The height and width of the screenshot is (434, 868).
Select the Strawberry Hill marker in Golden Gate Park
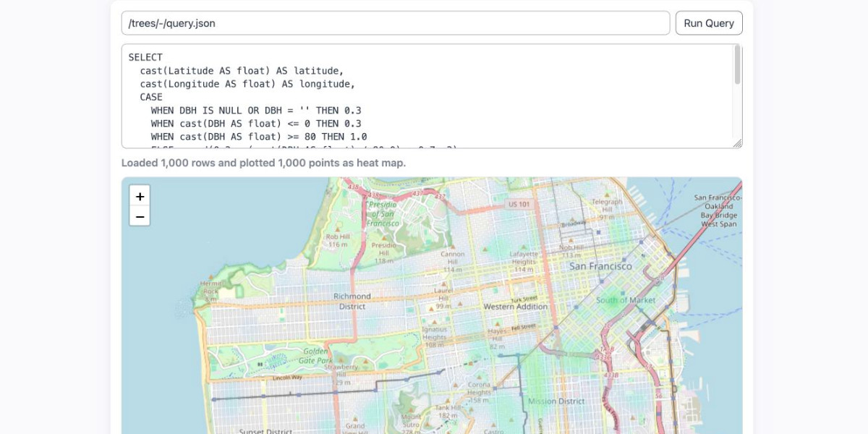click(x=341, y=360)
